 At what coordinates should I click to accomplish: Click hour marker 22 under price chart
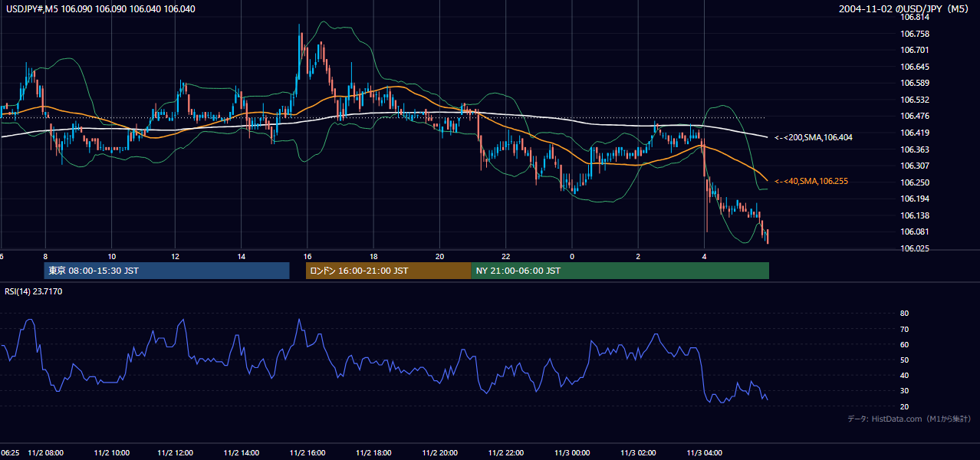pyautogui.click(x=506, y=256)
